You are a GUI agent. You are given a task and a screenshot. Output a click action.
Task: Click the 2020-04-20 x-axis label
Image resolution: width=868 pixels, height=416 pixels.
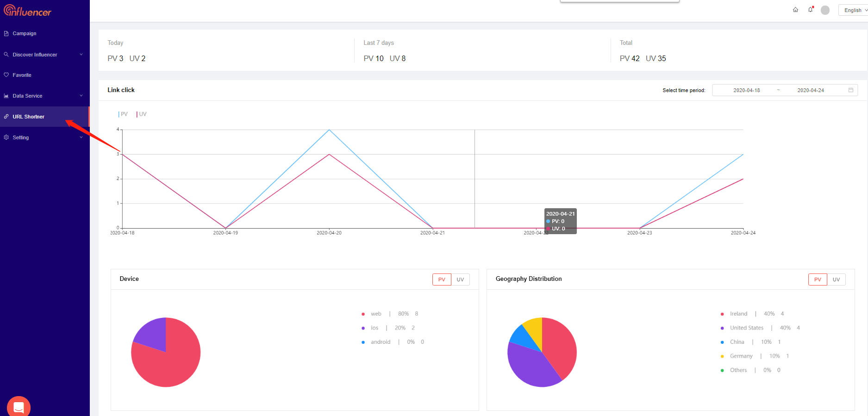tap(329, 233)
